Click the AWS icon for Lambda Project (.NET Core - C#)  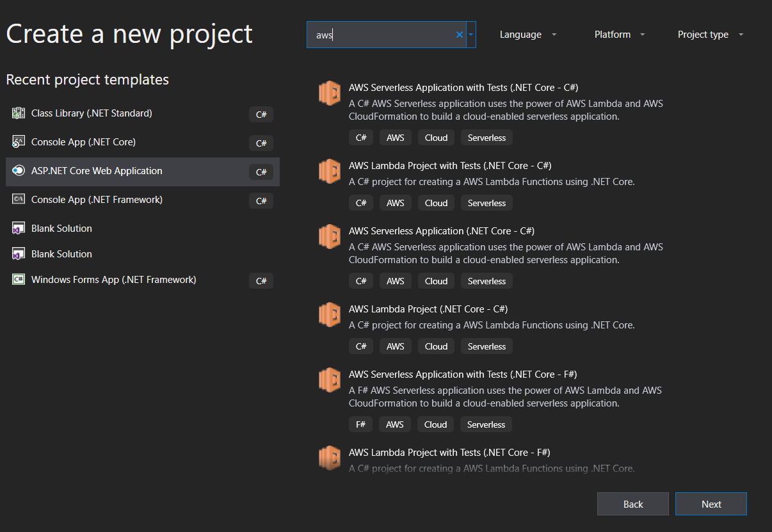point(329,314)
